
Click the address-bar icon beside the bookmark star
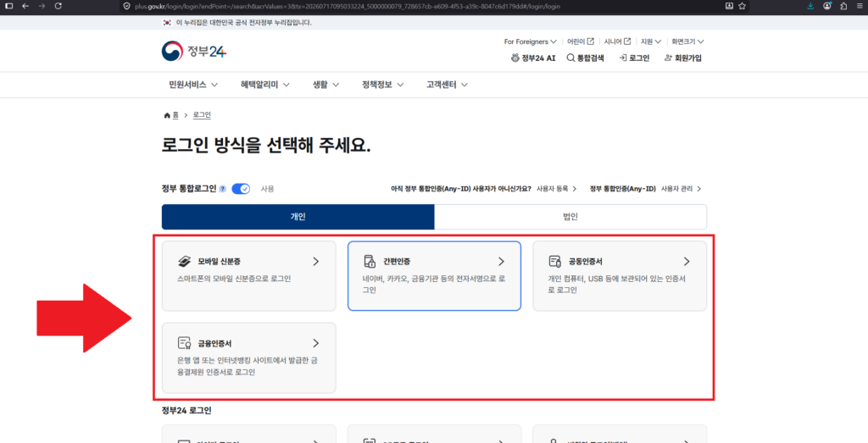729,6
